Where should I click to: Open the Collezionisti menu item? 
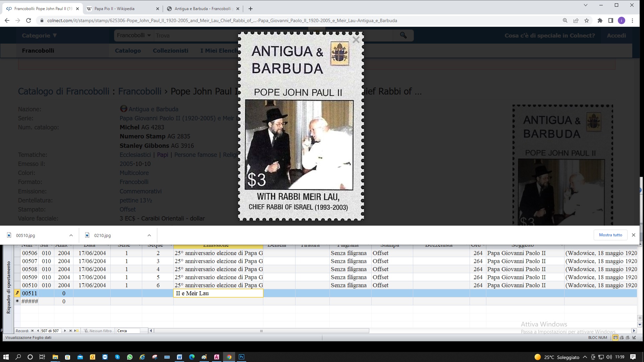170,51
